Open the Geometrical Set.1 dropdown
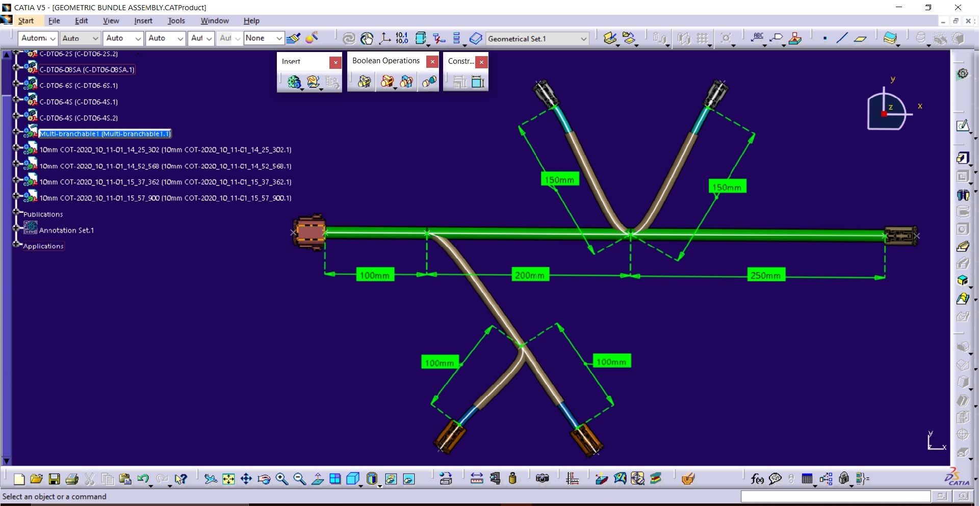The image size is (980, 506). click(x=583, y=39)
